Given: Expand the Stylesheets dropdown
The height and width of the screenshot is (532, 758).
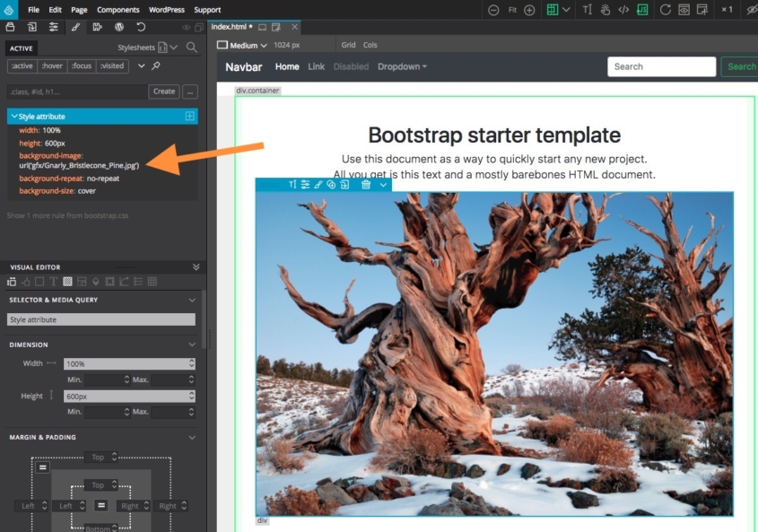Looking at the screenshot, I should pyautogui.click(x=147, y=48).
